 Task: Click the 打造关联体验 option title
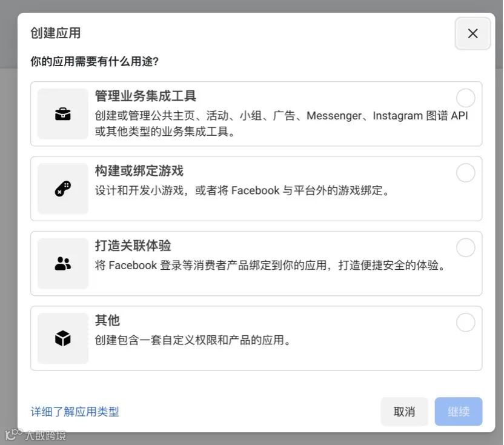133,246
